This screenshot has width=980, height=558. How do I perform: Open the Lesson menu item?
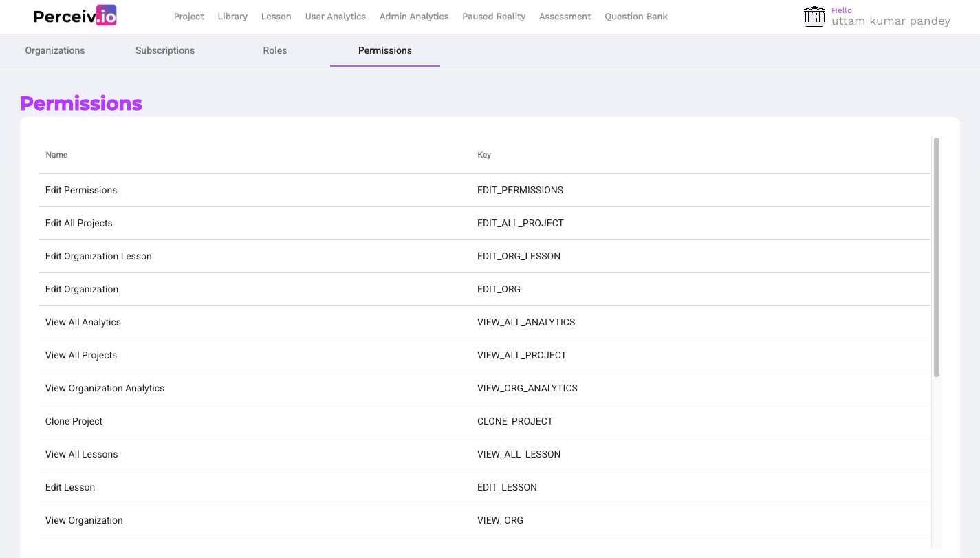click(276, 17)
